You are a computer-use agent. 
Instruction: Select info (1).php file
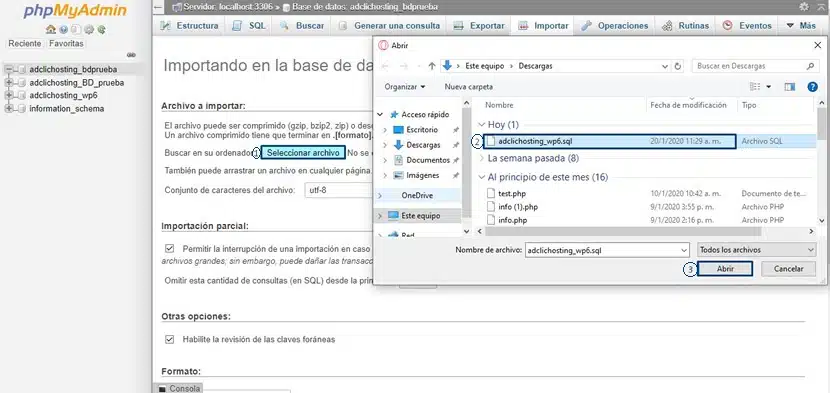(518, 207)
